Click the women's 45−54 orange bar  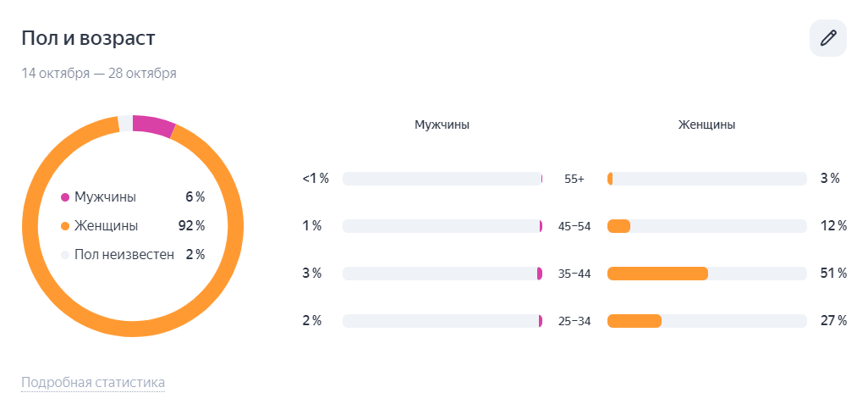click(618, 226)
